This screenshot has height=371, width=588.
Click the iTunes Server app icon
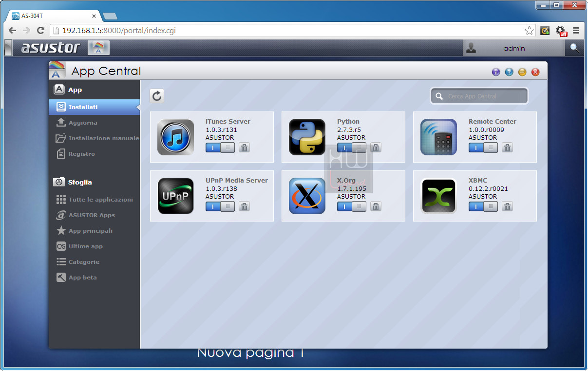click(175, 137)
